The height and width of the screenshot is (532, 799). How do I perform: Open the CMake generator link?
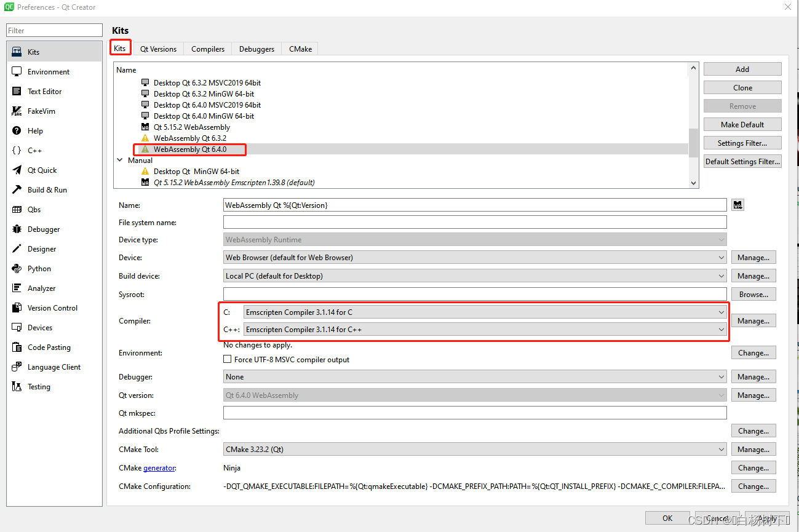(159, 467)
